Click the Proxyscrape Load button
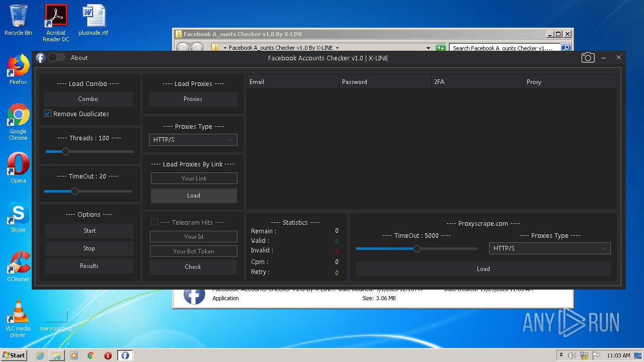 click(x=484, y=269)
